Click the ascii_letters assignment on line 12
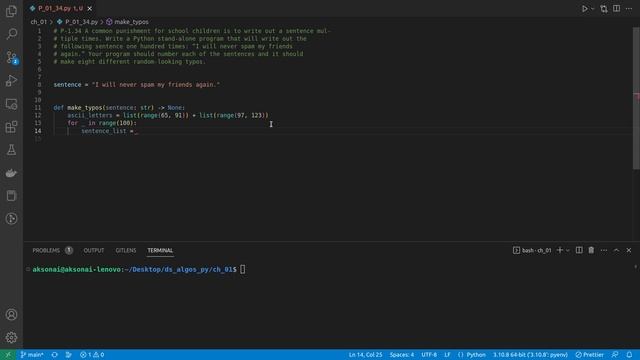This screenshot has height=360, width=640. coord(168,116)
